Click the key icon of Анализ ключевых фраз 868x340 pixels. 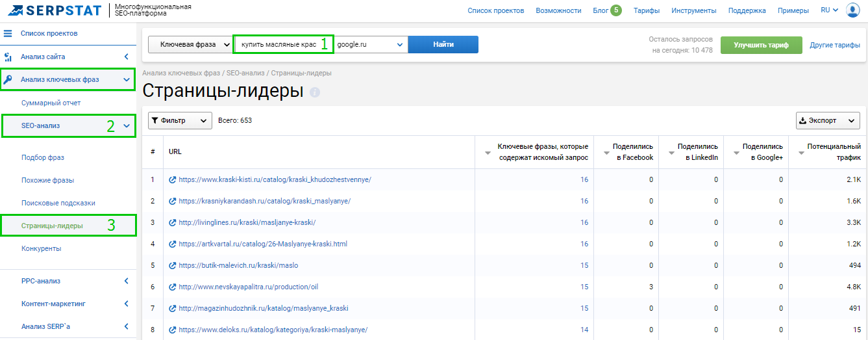coord(8,80)
